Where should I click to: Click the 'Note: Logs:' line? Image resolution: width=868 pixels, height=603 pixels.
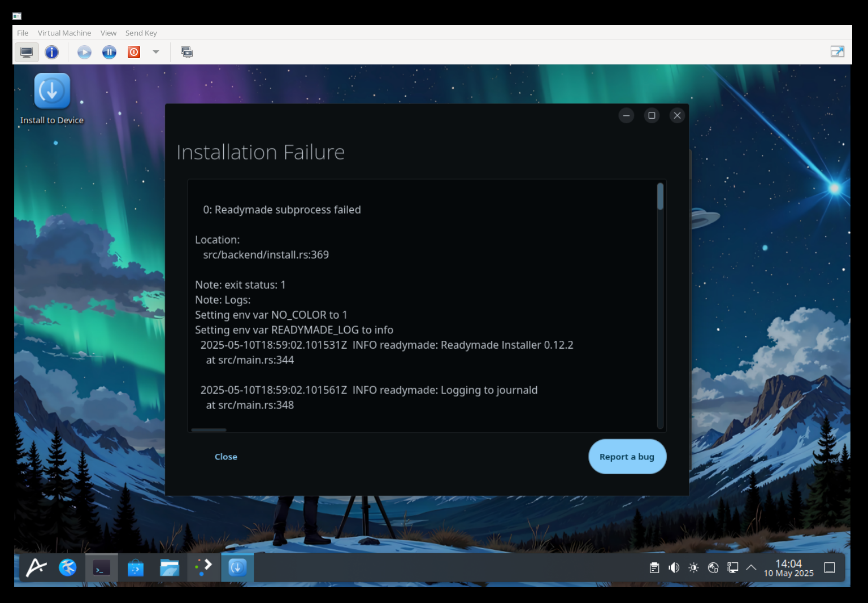pyautogui.click(x=223, y=300)
